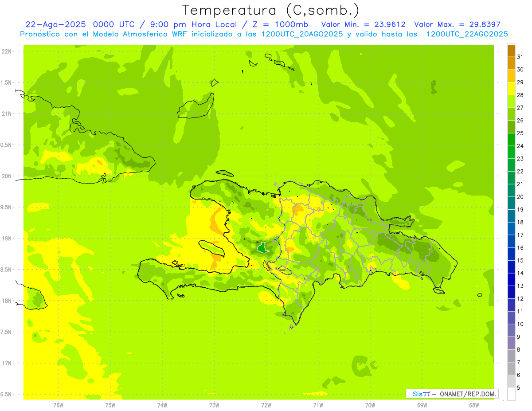Click the '76W' longitude label
This screenshot has width=532, height=411.
coord(58,405)
